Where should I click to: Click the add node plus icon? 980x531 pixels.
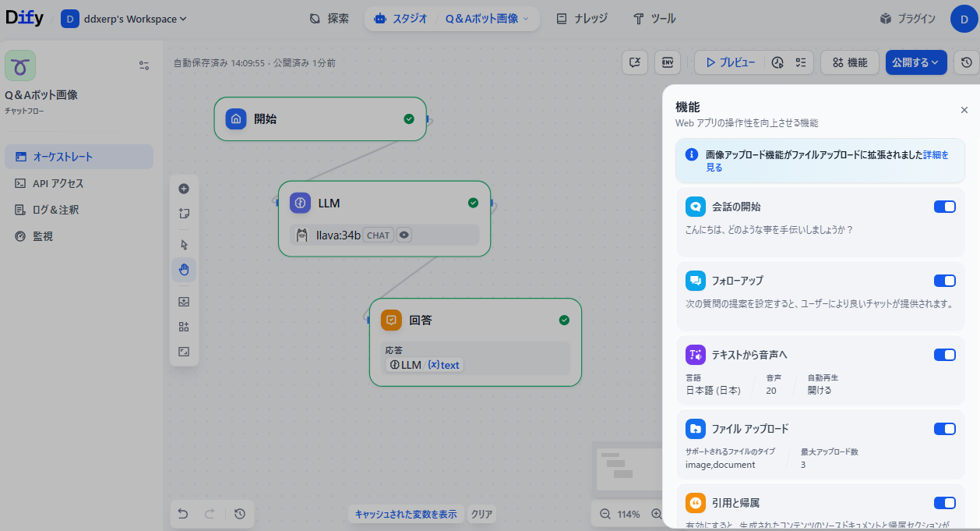coord(184,189)
